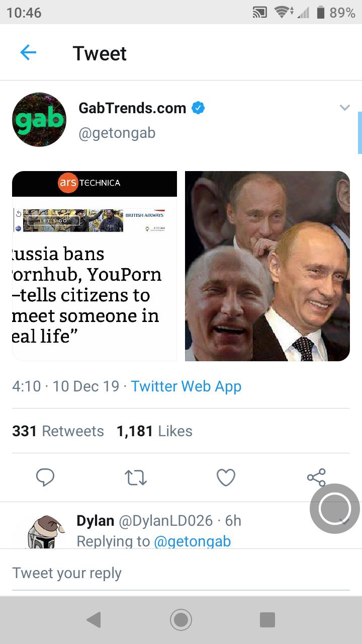Tap the Tweet your reply field
Image resolution: width=362 pixels, height=644 pixels.
(181, 573)
